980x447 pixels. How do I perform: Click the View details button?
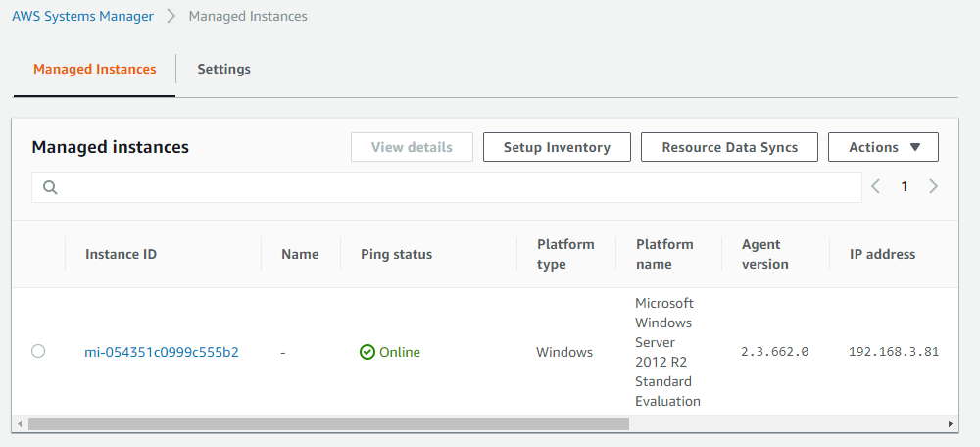pyautogui.click(x=412, y=148)
